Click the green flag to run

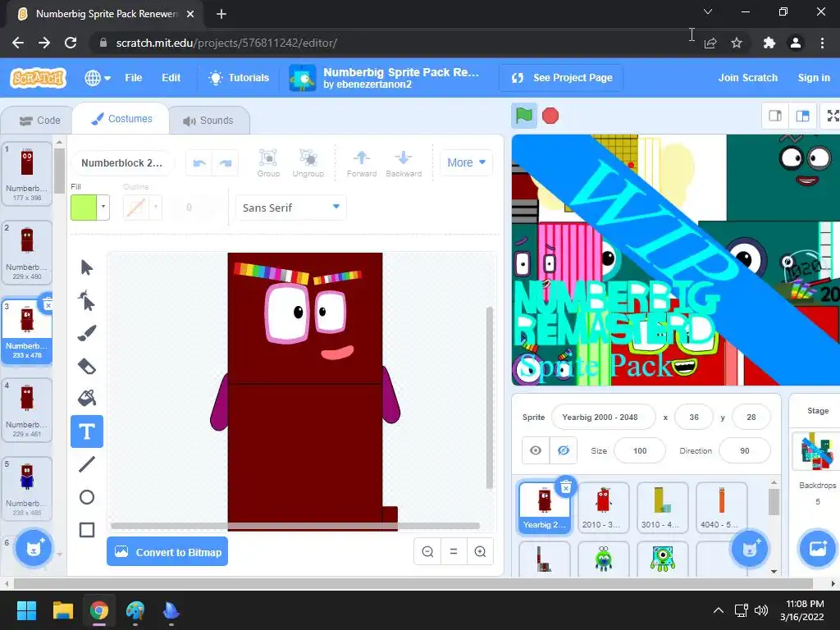click(x=524, y=116)
